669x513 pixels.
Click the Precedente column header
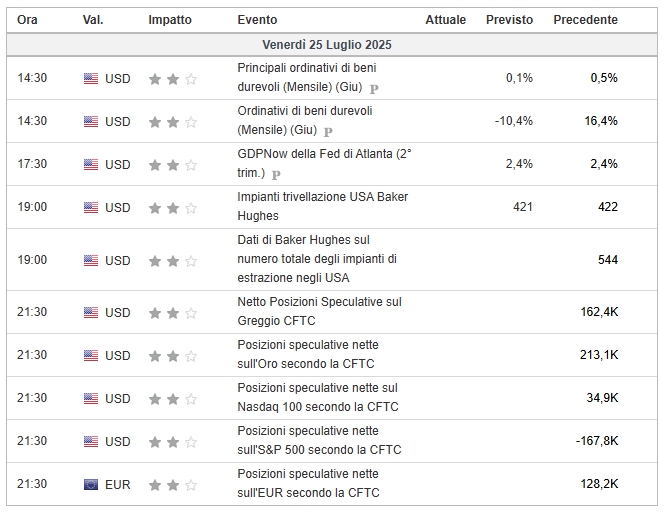coord(585,20)
